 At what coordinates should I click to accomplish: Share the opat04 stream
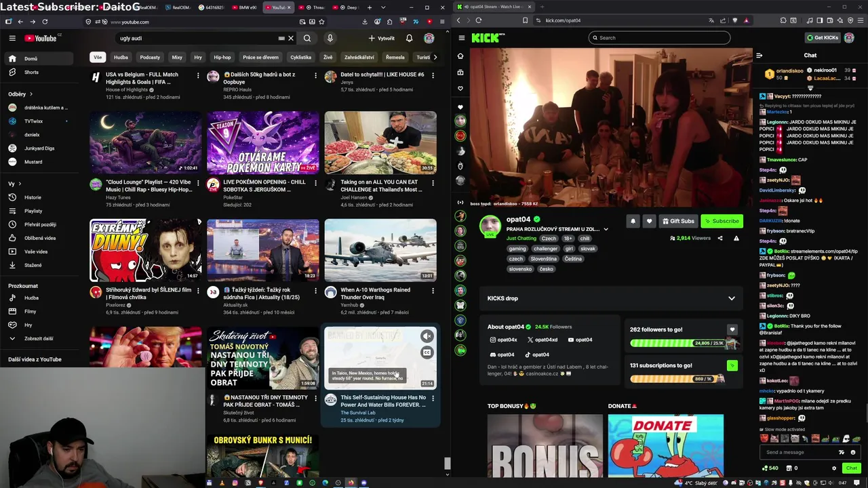click(x=720, y=238)
